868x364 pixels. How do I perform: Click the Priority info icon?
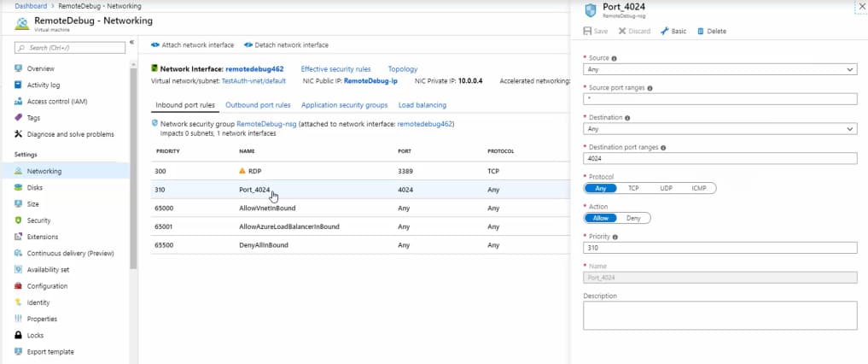(615, 237)
